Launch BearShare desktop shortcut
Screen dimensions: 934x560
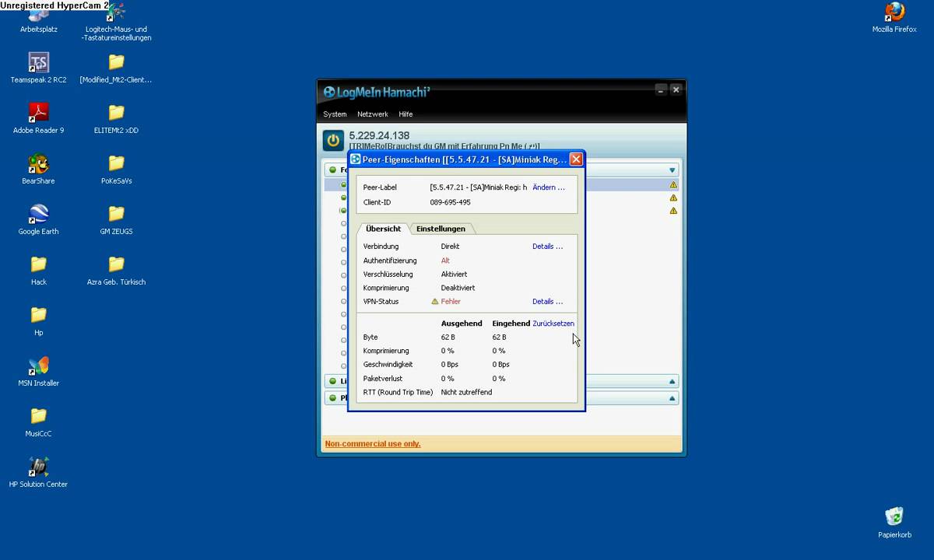(x=39, y=169)
